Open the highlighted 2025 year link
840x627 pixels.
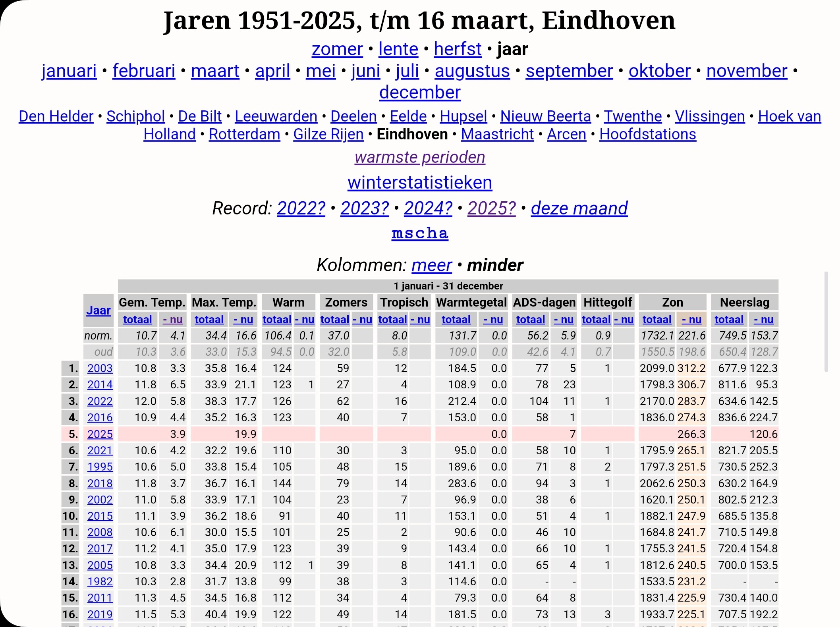pyautogui.click(x=100, y=434)
